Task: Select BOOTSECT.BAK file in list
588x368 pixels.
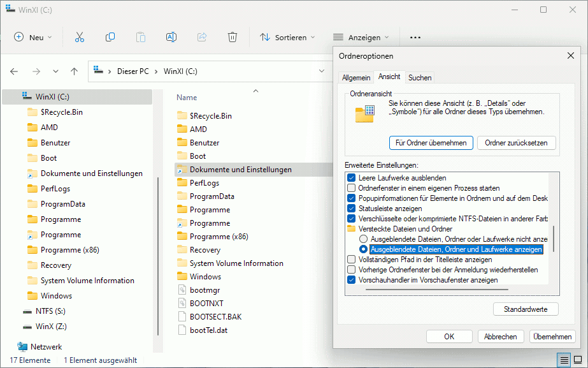Action: pyautogui.click(x=215, y=317)
